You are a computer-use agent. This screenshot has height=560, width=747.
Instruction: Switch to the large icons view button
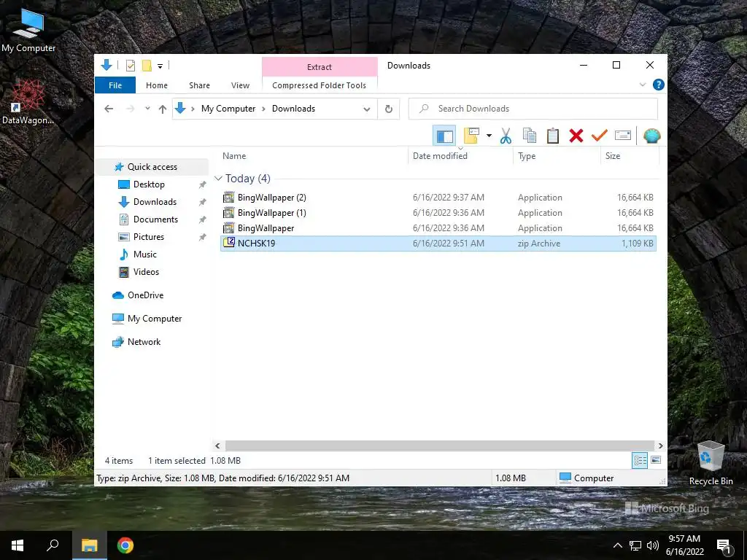(x=656, y=460)
